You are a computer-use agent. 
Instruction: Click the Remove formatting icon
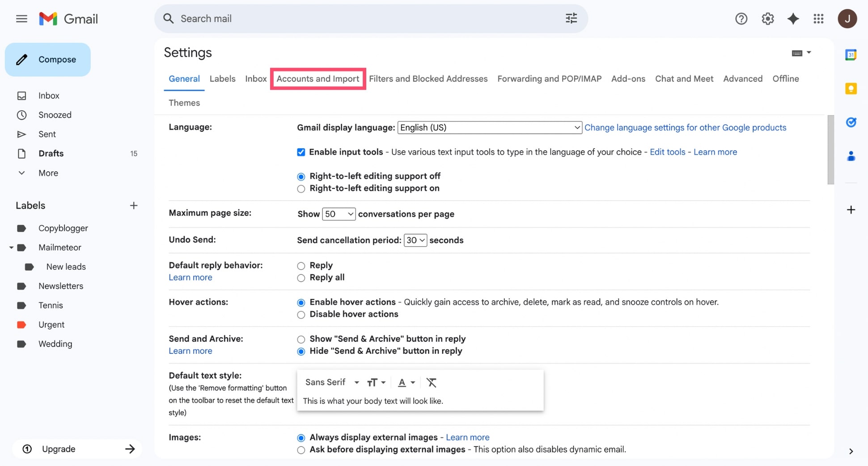431,382
